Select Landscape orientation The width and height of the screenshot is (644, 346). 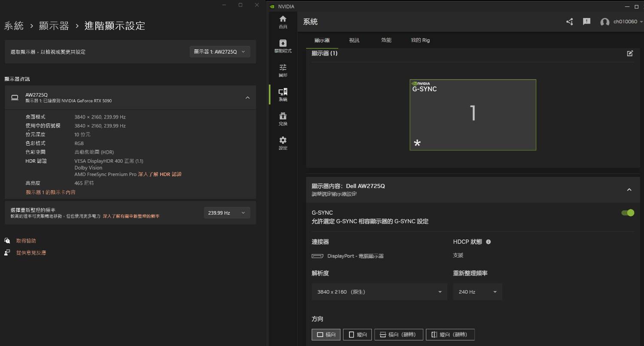coord(326,334)
